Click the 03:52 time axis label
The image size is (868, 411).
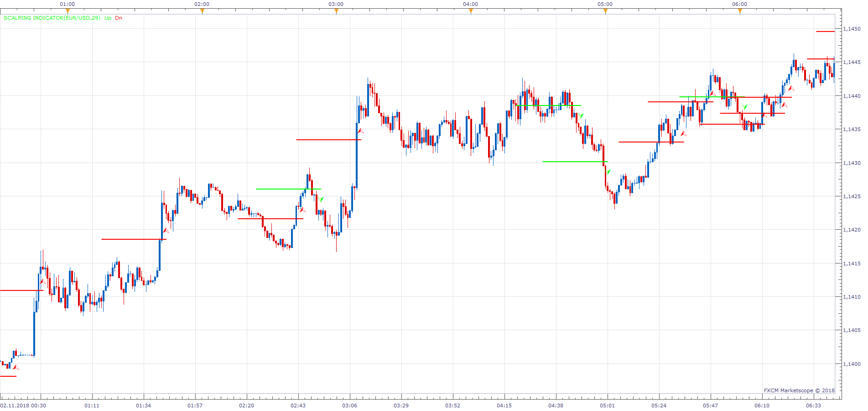coord(452,406)
